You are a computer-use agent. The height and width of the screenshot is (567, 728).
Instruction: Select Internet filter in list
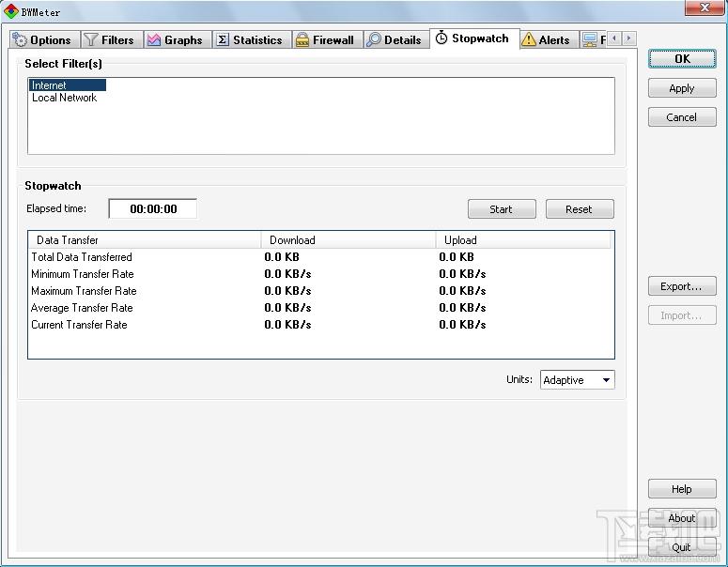click(x=68, y=85)
